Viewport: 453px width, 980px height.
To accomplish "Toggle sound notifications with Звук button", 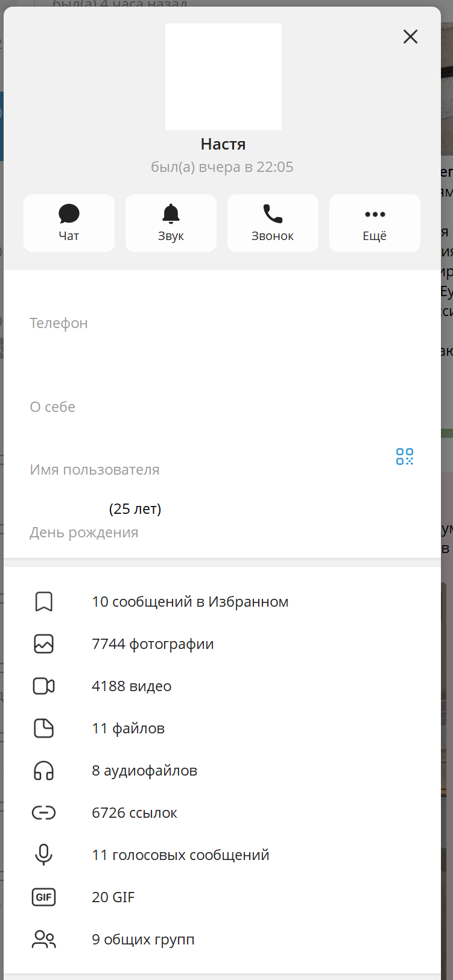I will point(171,223).
